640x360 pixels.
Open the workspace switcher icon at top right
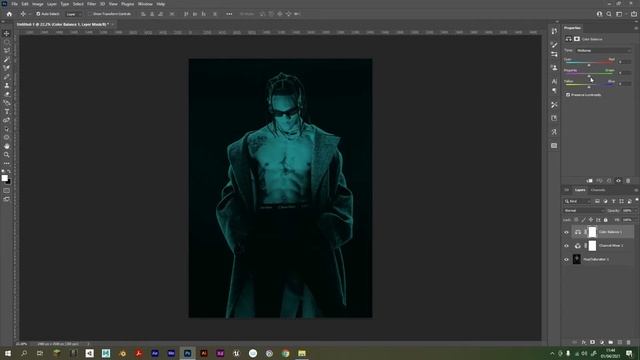pos(619,14)
